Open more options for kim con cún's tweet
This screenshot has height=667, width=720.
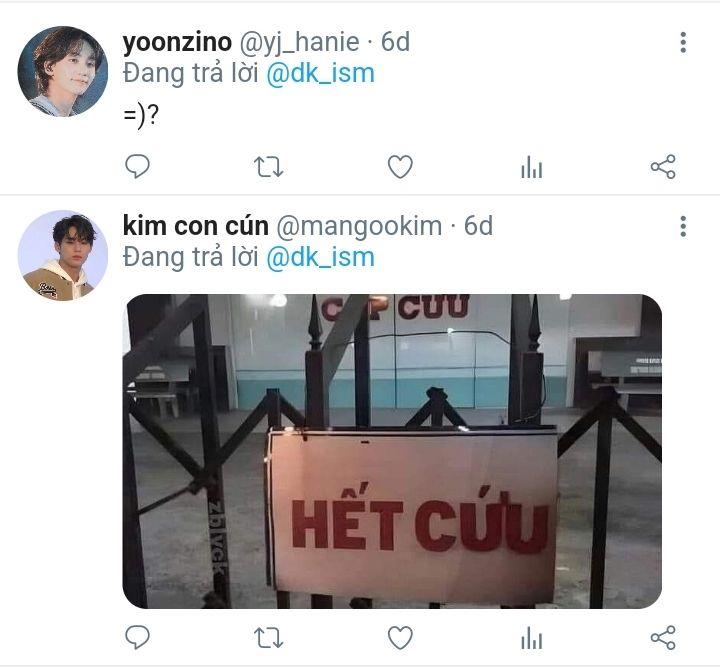(683, 226)
